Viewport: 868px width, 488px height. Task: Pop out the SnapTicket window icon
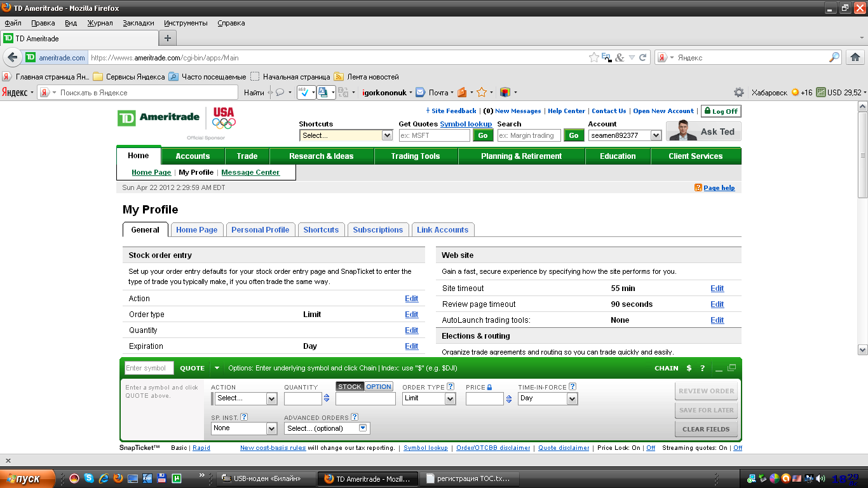731,367
